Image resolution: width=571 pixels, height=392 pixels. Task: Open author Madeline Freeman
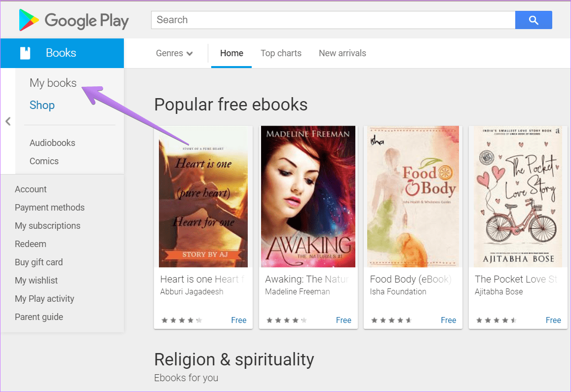(x=298, y=291)
